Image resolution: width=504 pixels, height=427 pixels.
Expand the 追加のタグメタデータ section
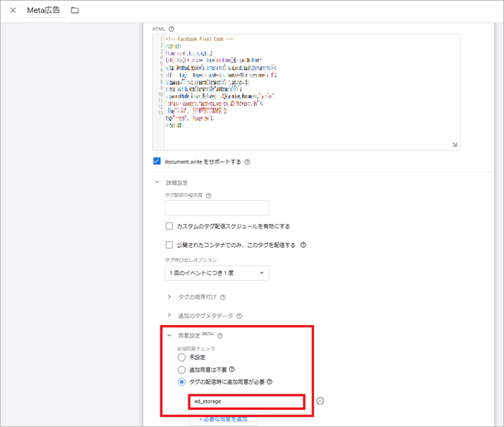click(170, 316)
